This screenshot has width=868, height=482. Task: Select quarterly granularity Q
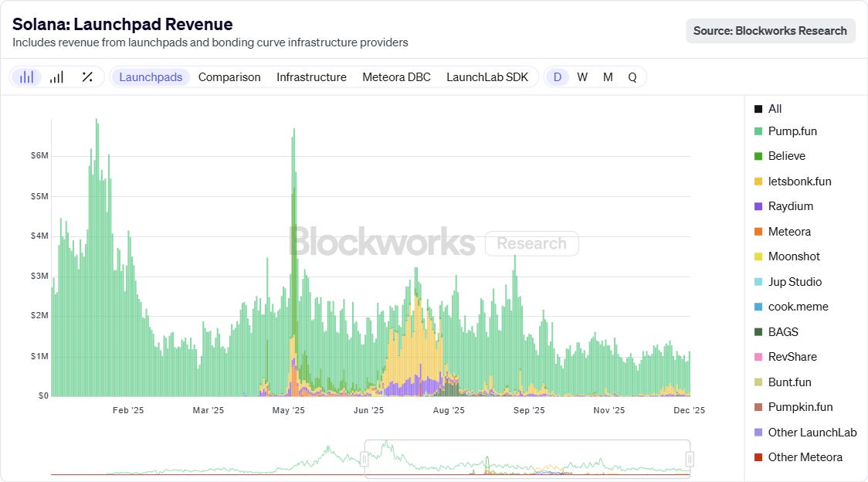pyautogui.click(x=632, y=77)
